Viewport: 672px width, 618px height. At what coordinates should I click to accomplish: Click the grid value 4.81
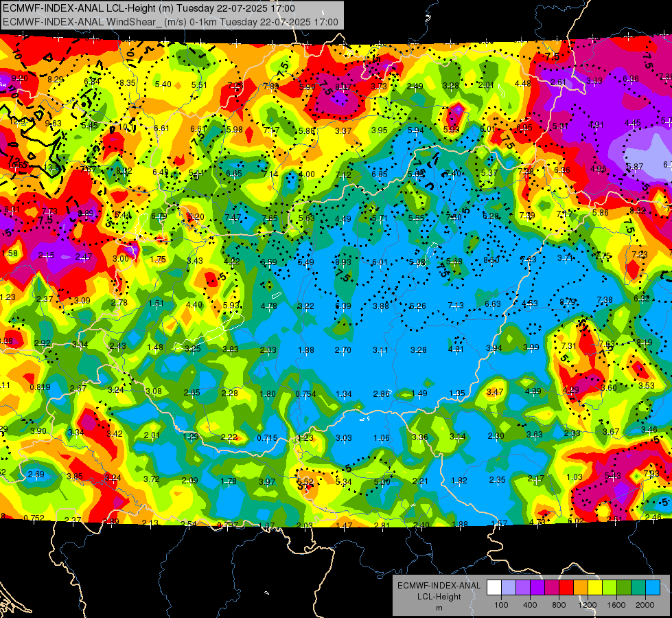(456, 349)
